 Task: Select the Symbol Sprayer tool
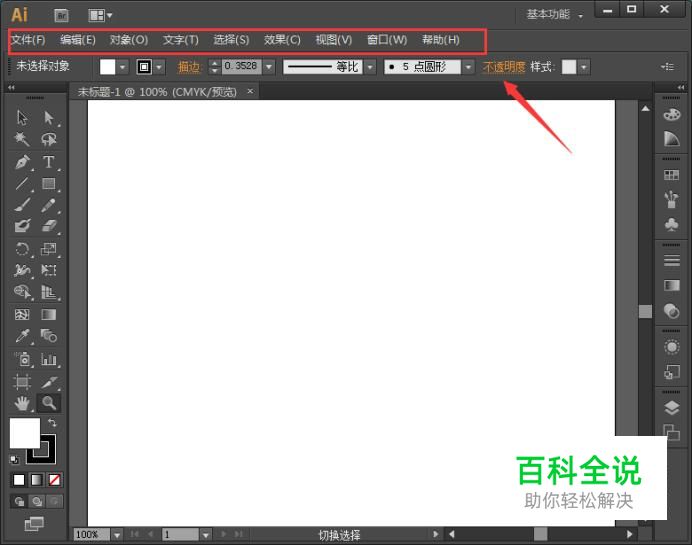22,359
